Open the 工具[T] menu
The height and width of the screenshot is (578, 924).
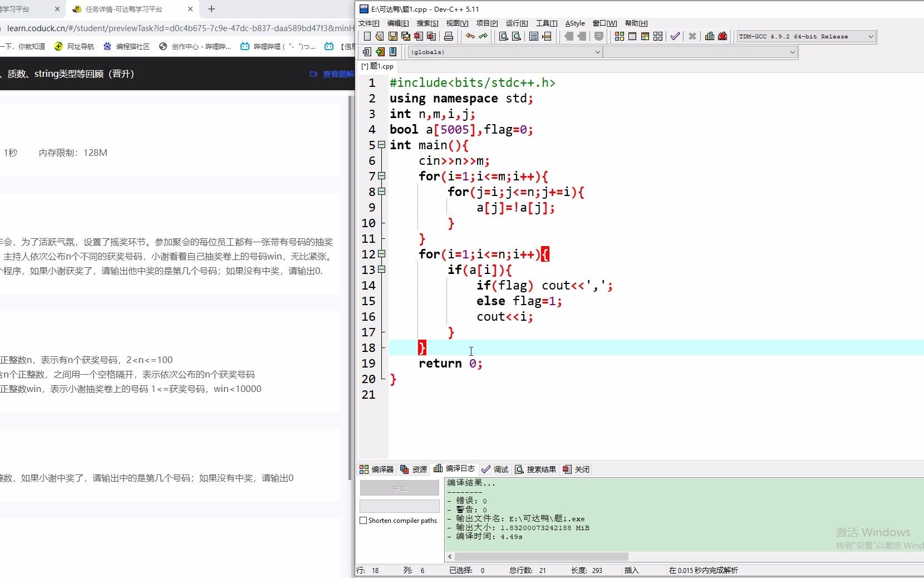pos(547,23)
